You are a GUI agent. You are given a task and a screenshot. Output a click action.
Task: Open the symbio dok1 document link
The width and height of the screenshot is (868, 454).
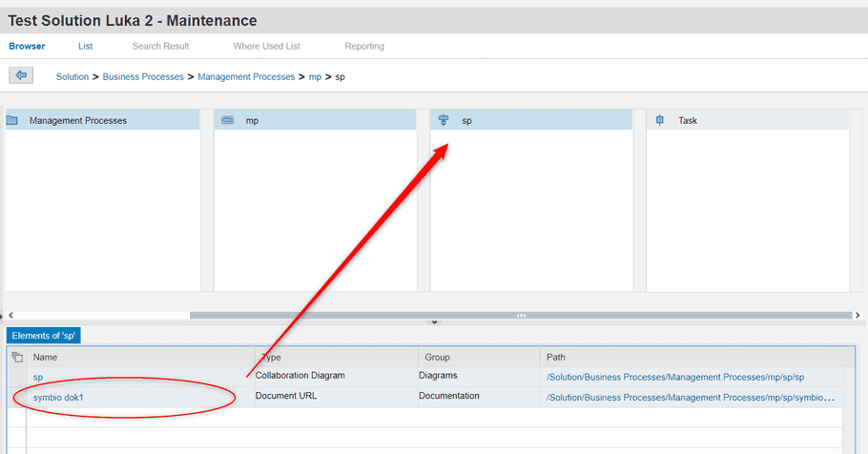58,398
